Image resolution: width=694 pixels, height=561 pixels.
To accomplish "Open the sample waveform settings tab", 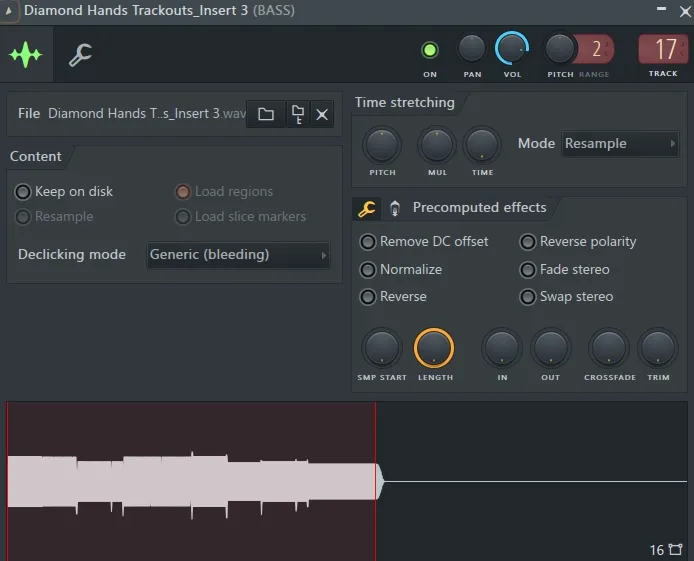I will pyautogui.click(x=26, y=54).
